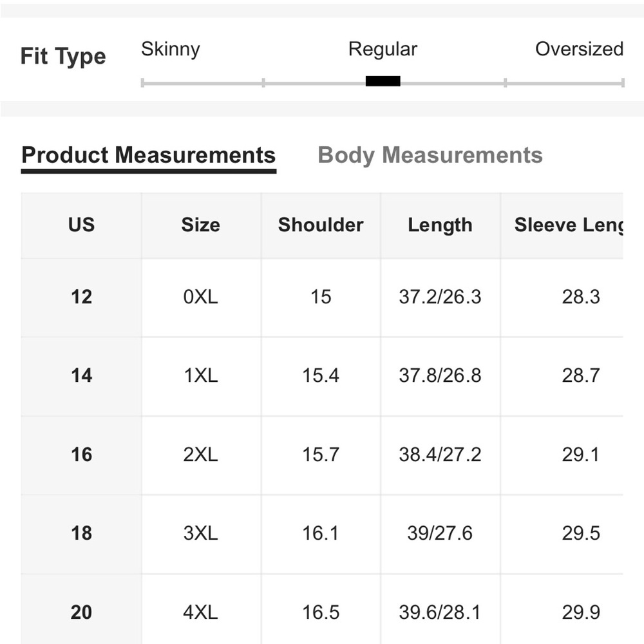Screen dimensions: 644x644
Task: Select the 4XL size cell
Action: (x=201, y=612)
